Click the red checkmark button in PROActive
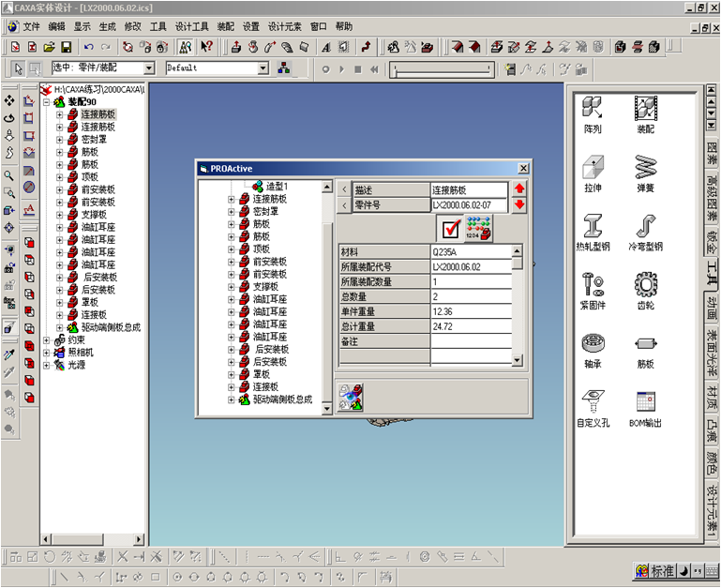Image resolution: width=721 pixels, height=588 pixels. point(451,228)
